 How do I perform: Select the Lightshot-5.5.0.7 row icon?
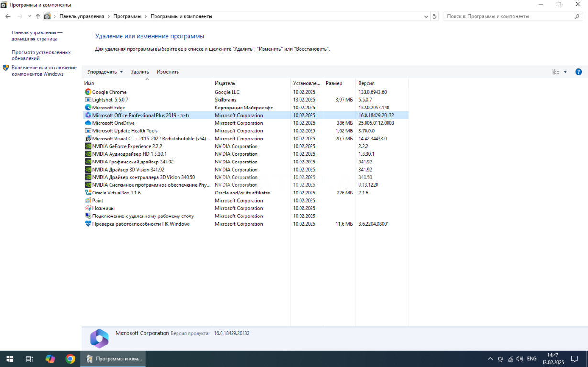pyautogui.click(x=88, y=100)
